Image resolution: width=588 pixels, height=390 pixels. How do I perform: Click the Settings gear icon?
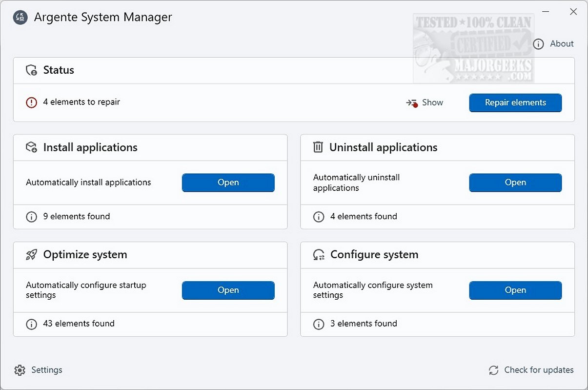(x=20, y=370)
